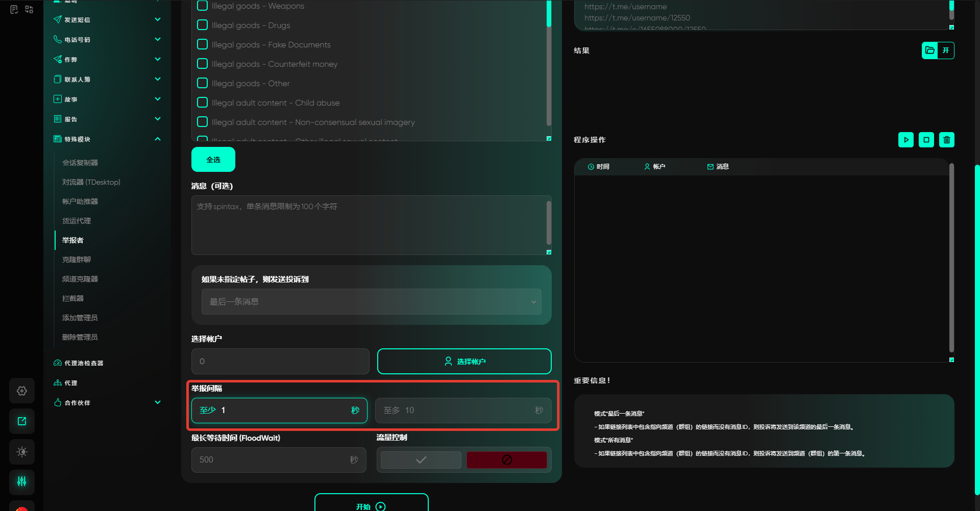This screenshot has height=511, width=980.
Task: Check the Illegal goods - Weapons box
Action: coord(203,6)
